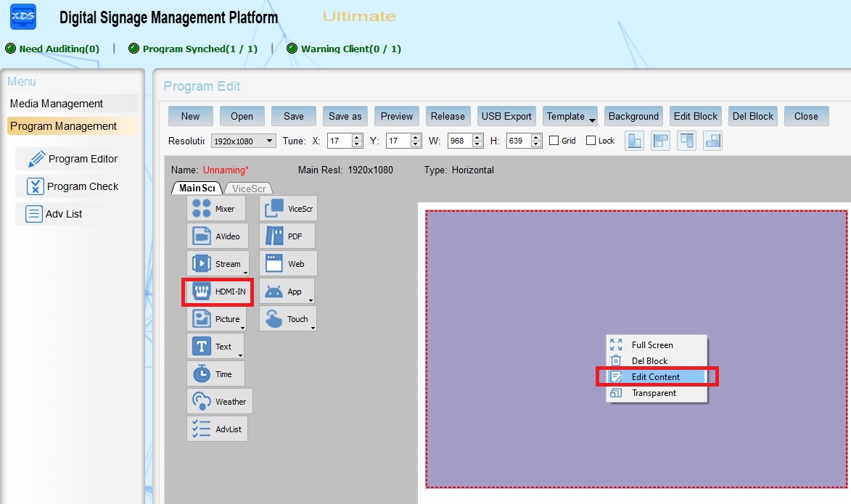Add a PDF block
851x504 pixels.
click(287, 236)
